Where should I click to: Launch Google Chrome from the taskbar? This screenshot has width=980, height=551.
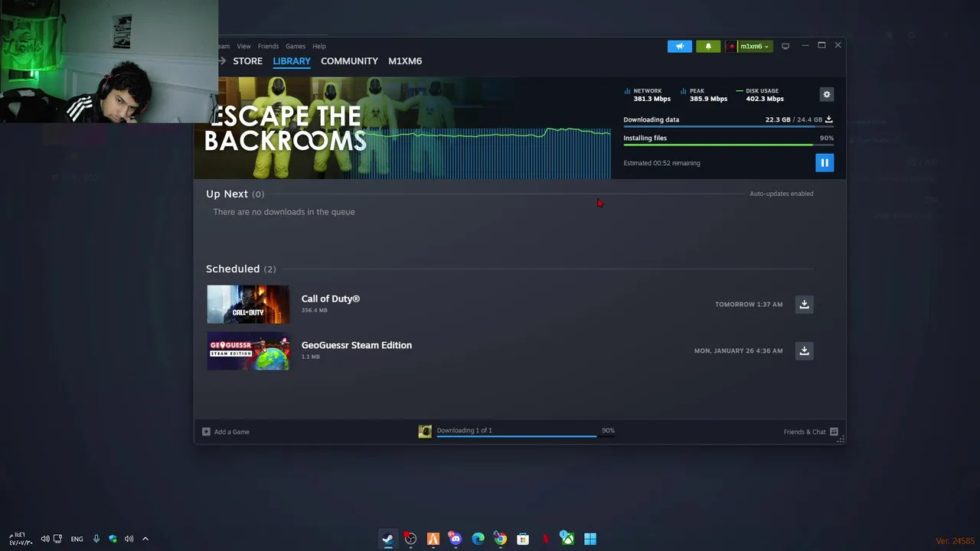click(x=500, y=539)
